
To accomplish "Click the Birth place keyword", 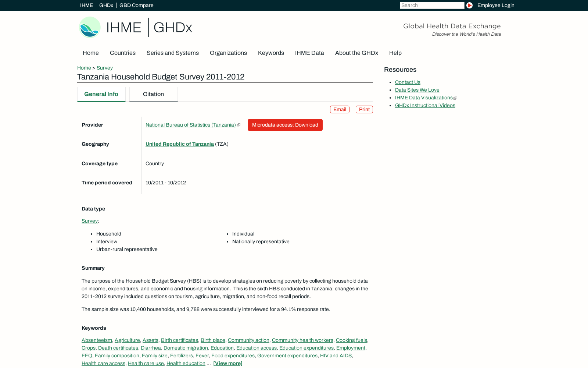I will (213, 340).
